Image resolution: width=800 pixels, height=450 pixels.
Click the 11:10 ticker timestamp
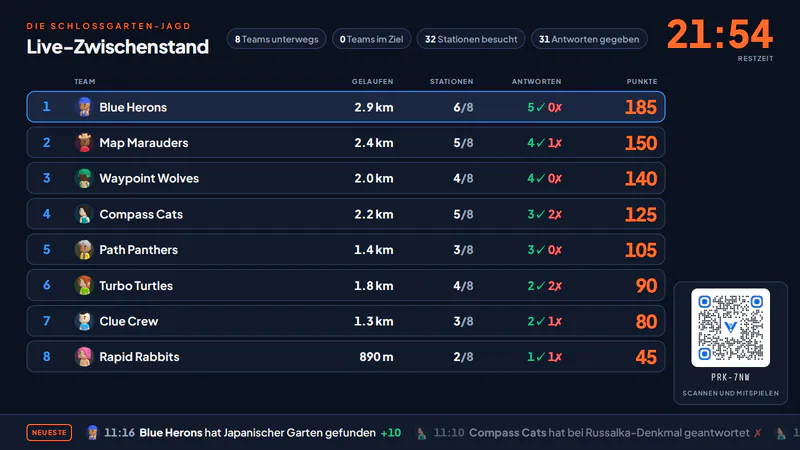point(449,433)
